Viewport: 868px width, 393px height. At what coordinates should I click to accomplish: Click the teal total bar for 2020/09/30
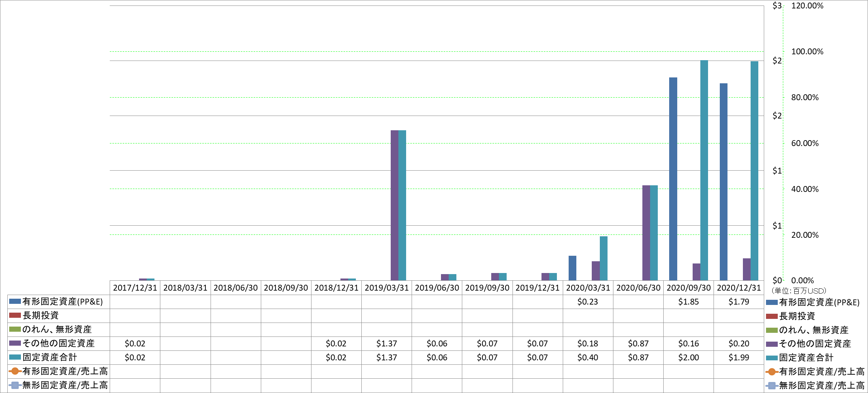point(704,171)
